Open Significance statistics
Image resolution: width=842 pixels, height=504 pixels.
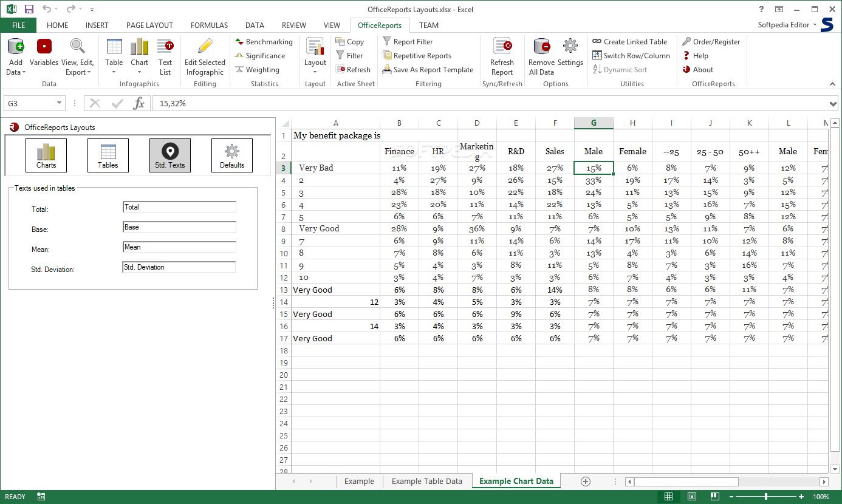pyautogui.click(x=260, y=56)
